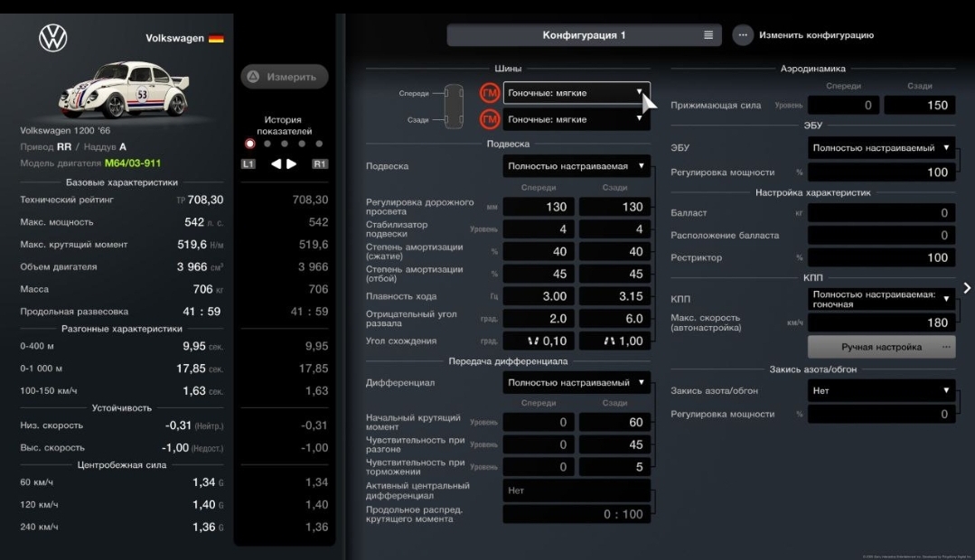Select ЭБУ power adjustment value 100
The height and width of the screenshot is (560, 975).
click(x=882, y=173)
